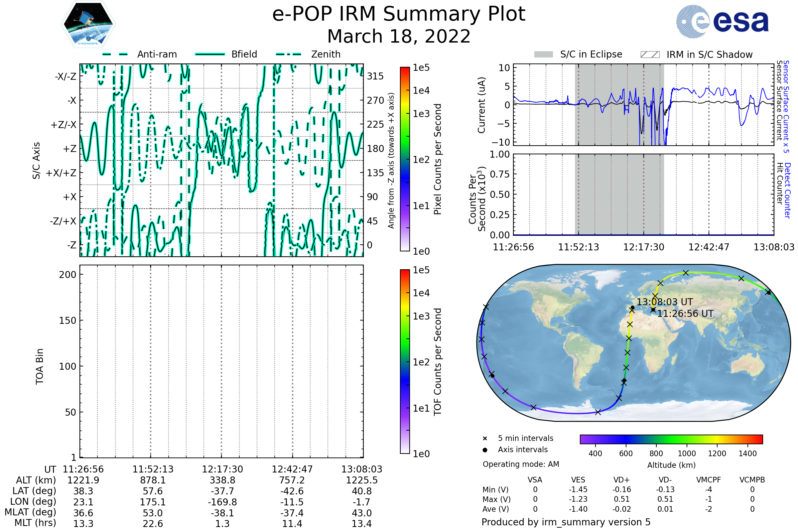Click the VMCPF column header in voltage table
Viewport: 798px width, 532px height.
point(709,480)
